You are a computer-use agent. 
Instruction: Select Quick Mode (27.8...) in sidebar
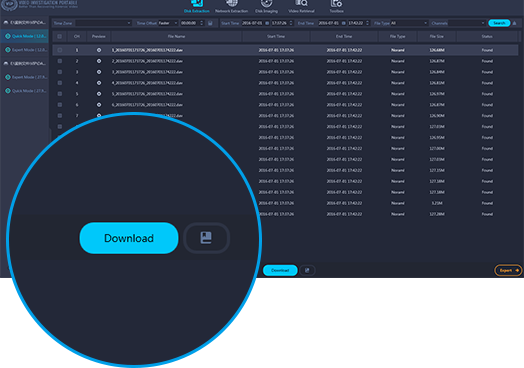point(25,91)
